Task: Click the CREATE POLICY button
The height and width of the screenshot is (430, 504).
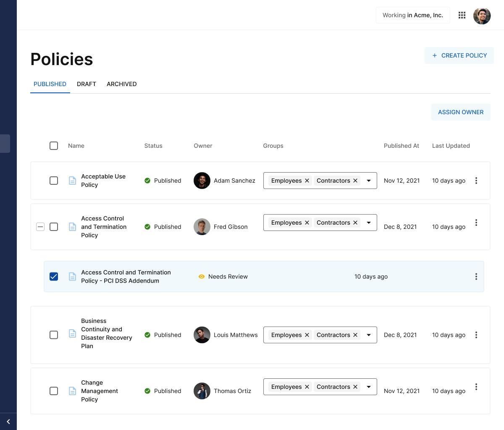Action: pos(459,55)
